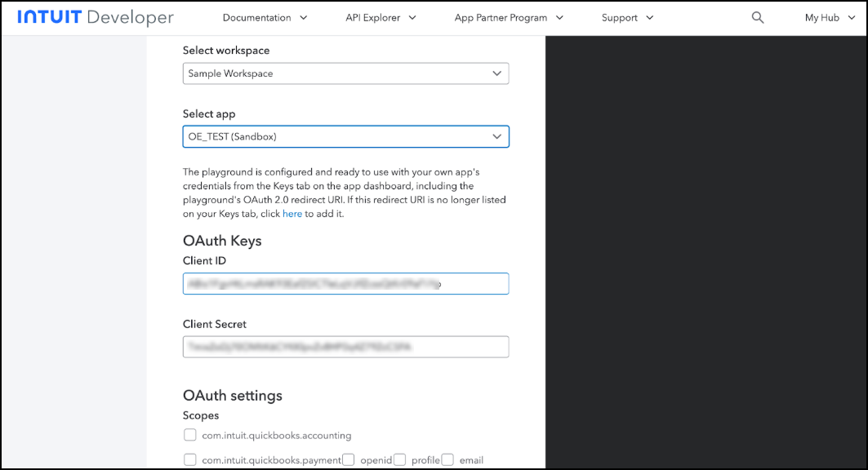Click the API Explorer chevron arrow
The width and height of the screenshot is (868, 470).
click(412, 17)
